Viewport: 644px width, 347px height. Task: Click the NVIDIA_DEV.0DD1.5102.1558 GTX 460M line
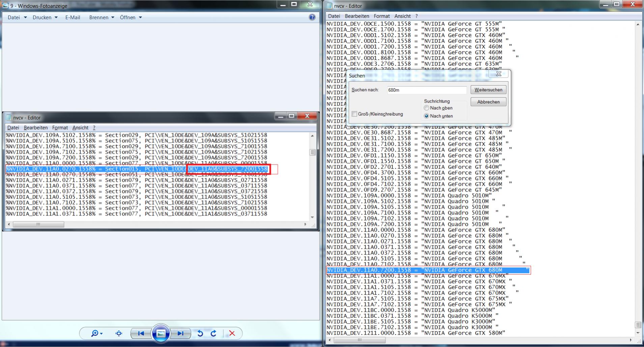[416, 35]
